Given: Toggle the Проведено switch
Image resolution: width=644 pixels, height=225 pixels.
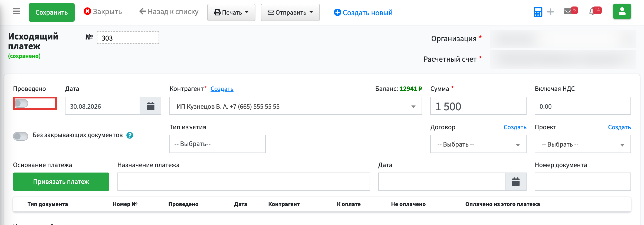Looking at the screenshot, I should pyautogui.click(x=21, y=103).
